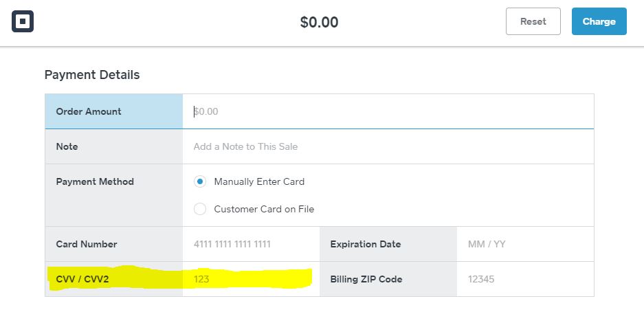Click the Add a Note field
The width and height of the screenshot is (644, 334).
coord(388,146)
